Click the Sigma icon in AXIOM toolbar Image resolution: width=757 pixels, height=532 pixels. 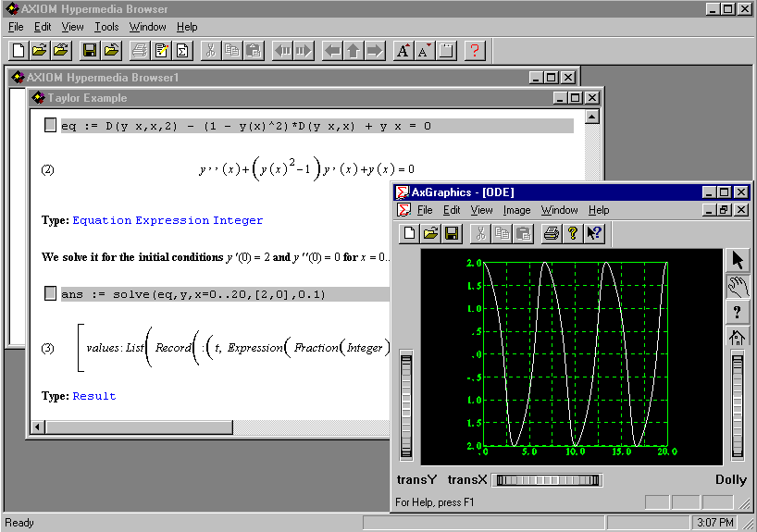[x=182, y=51]
